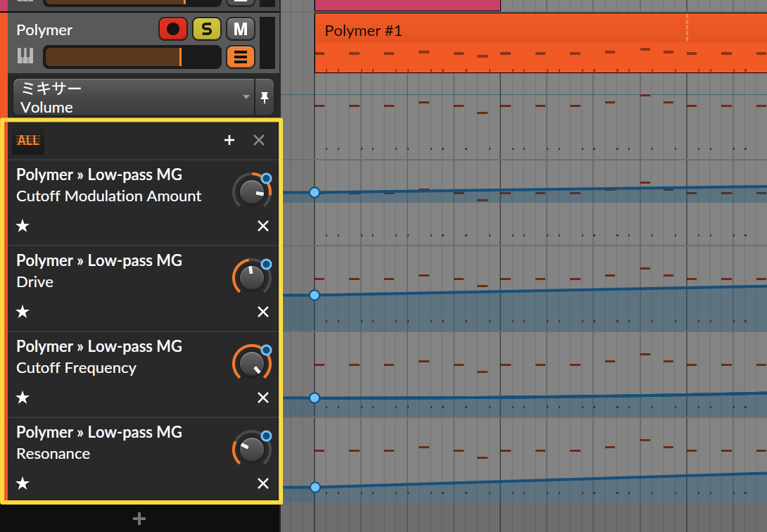The image size is (767, 532).
Task: Favorite the Cutoff Frequency lane
Action: (23, 398)
